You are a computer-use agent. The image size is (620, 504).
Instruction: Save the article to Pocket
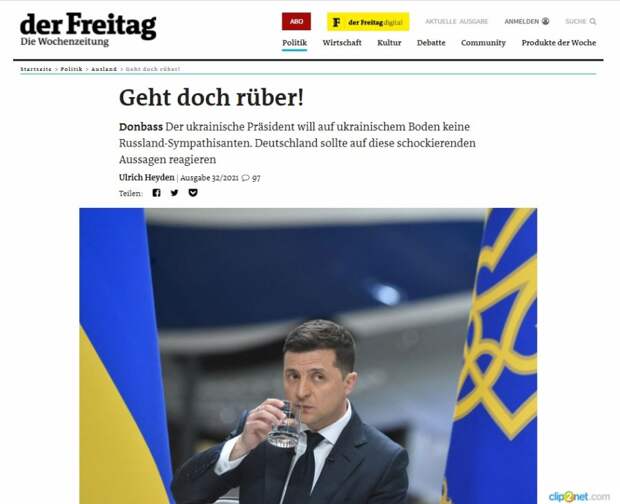pyautogui.click(x=193, y=193)
